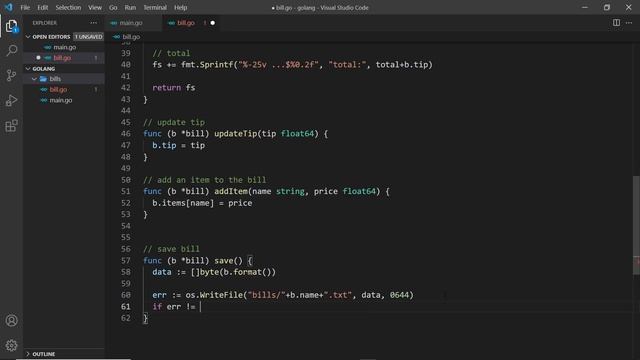Open the Explorer view in activity bar

coord(11,26)
